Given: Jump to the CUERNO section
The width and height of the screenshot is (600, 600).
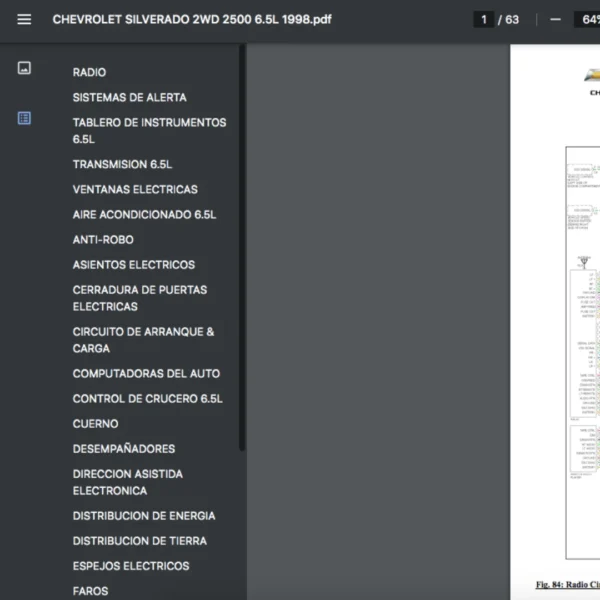Looking at the screenshot, I should pos(96,424).
